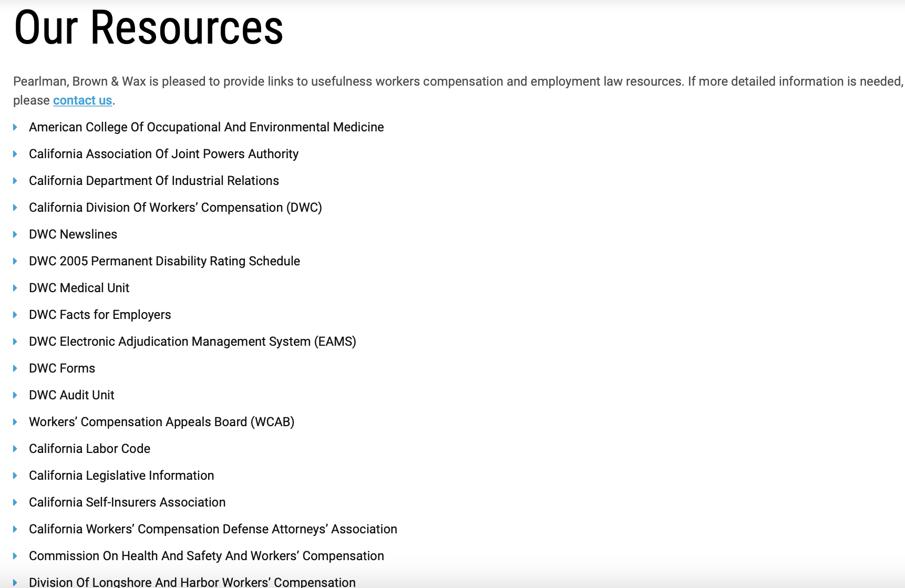Viewport: 905px width, 588px height.
Task: Click arrow bullet beside Commission On Health And Safety
Action: coord(15,556)
